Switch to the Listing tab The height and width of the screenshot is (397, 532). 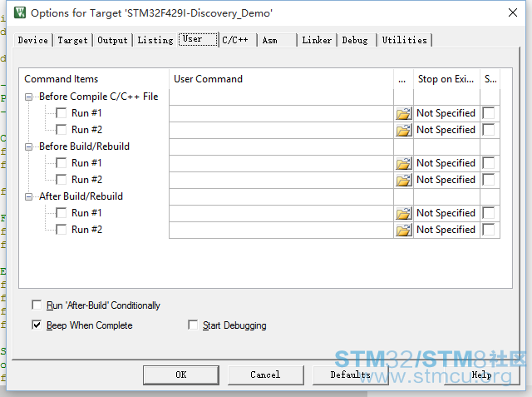tap(155, 41)
